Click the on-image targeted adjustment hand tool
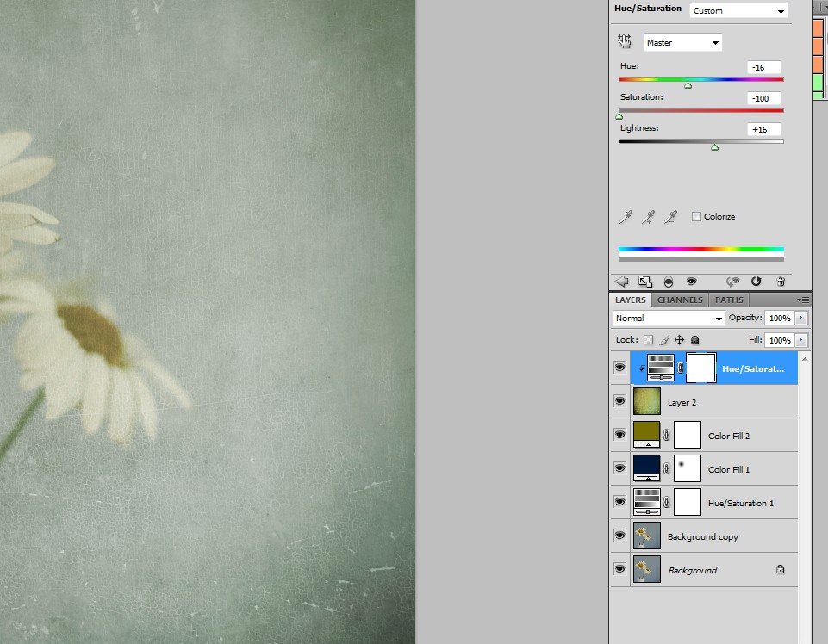828x644 pixels. coord(625,42)
